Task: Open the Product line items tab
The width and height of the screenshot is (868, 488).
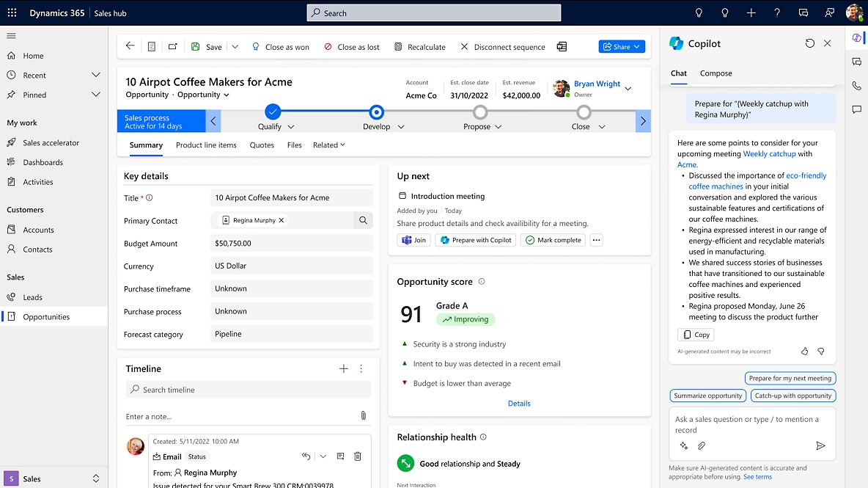Action: click(x=206, y=145)
